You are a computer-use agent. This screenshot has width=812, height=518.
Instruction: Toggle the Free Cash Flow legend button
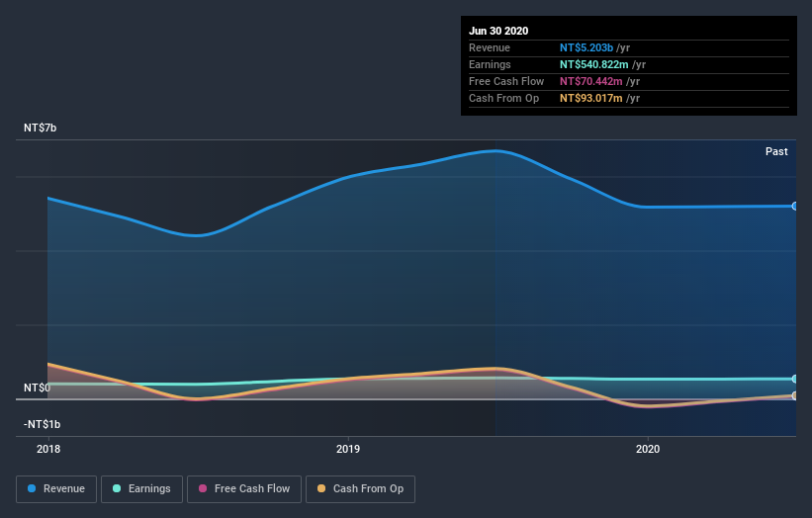tap(244, 489)
